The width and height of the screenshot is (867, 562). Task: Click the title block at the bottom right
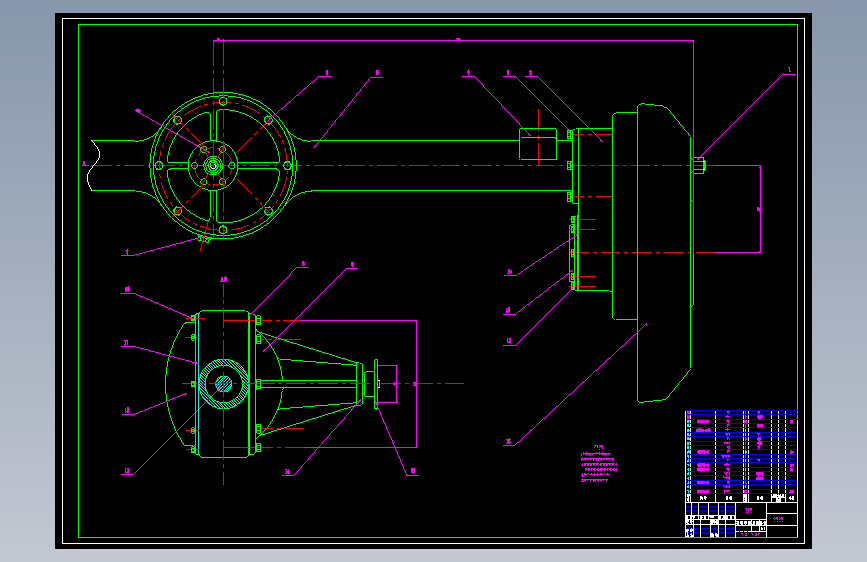pos(741,519)
